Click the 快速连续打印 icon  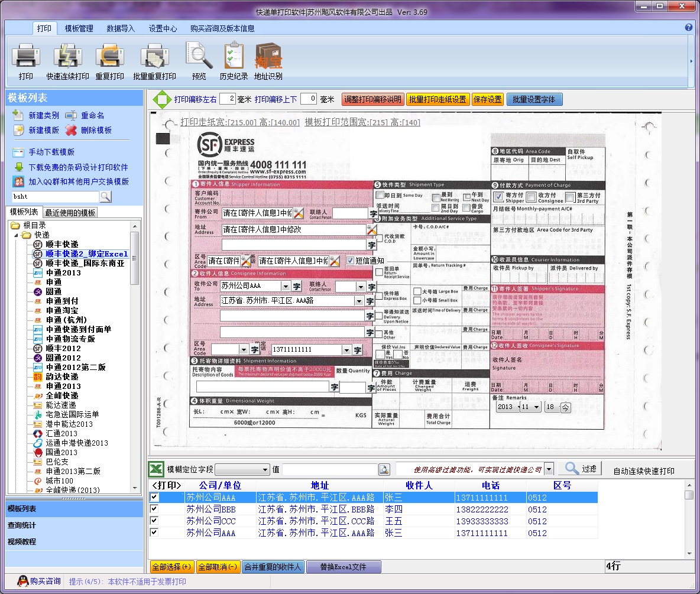[67, 56]
